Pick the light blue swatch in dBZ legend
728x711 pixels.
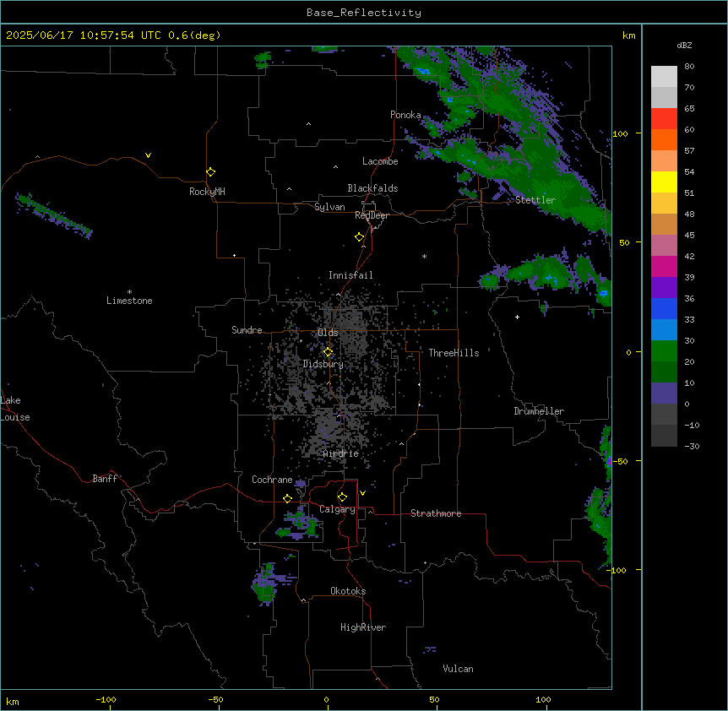click(x=664, y=330)
